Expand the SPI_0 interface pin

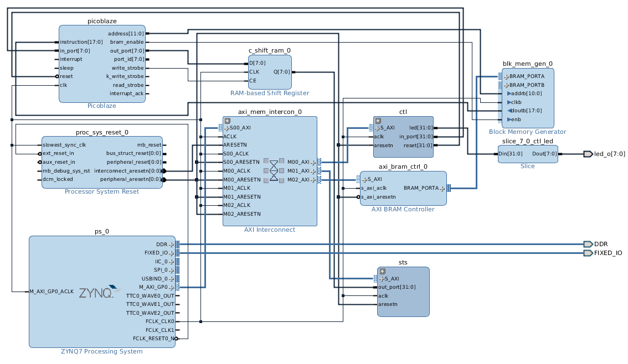click(x=172, y=271)
